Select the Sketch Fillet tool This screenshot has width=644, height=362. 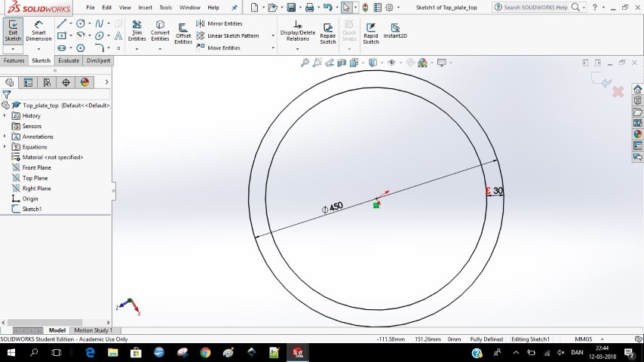pyautogui.click(x=100, y=48)
